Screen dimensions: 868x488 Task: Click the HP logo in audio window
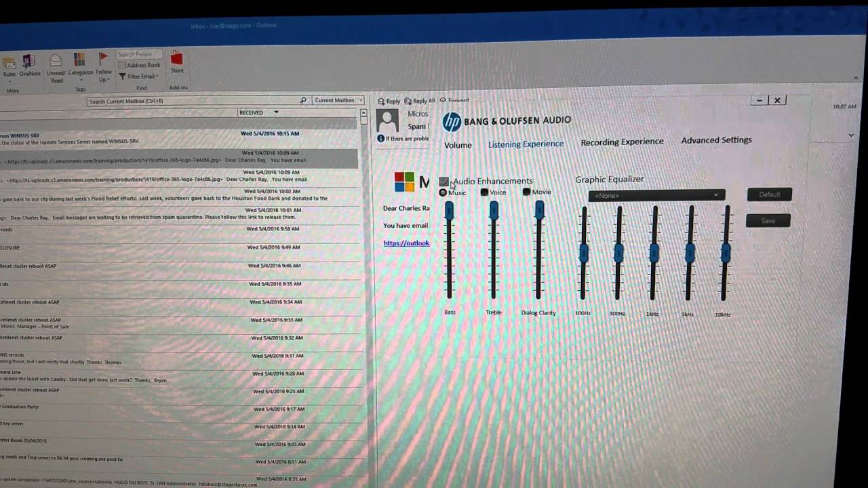coord(452,122)
